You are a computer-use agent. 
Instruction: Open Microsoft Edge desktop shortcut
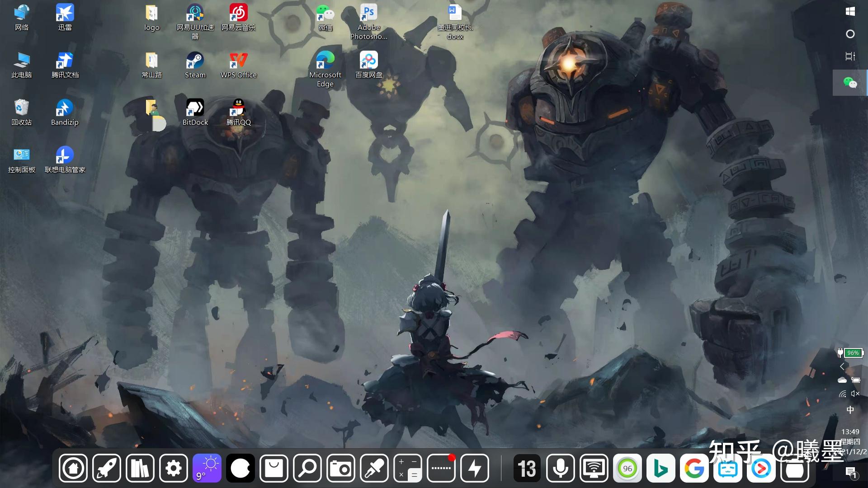click(x=325, y=69)
